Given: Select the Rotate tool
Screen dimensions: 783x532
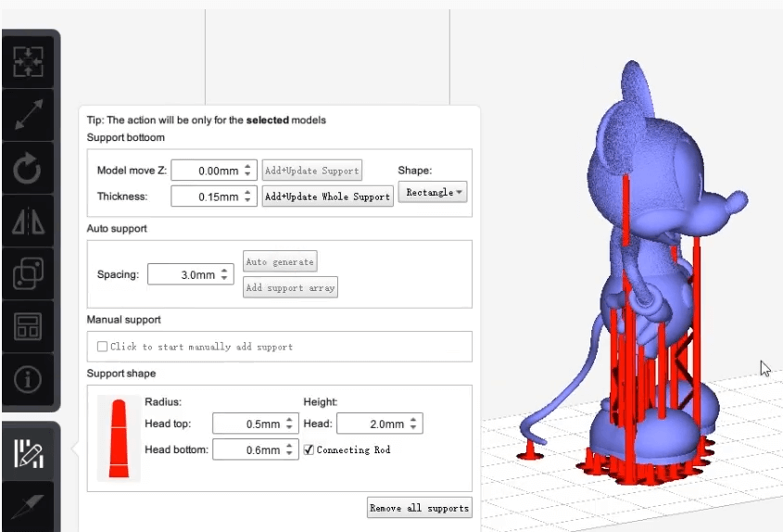Looking at the screenshot, I should (x=29, y=169).
